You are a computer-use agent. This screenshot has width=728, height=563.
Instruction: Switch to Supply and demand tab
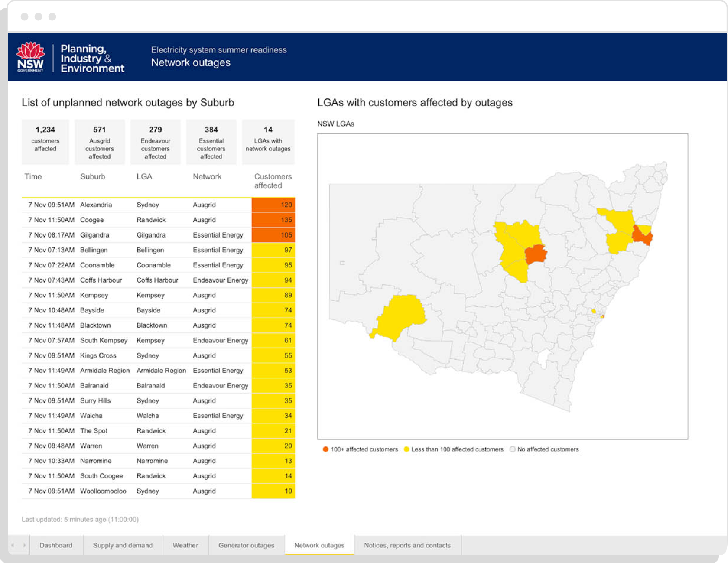(123, 545)
